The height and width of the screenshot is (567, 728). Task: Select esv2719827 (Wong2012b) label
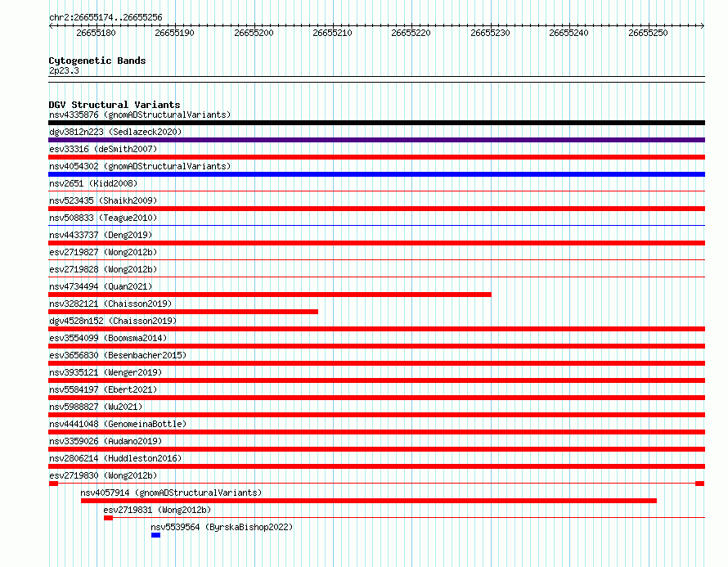103,252
